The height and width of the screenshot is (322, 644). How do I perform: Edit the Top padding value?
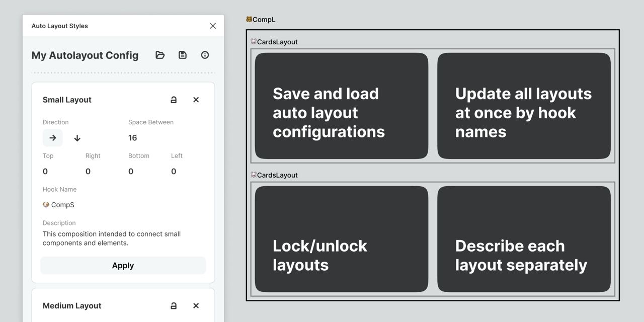point(45,172)
